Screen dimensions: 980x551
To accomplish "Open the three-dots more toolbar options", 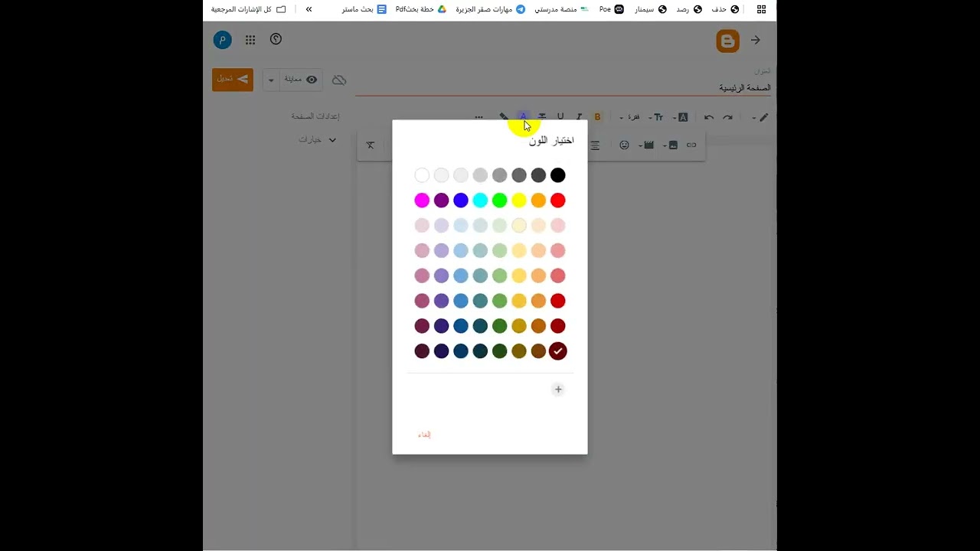I will (479, 117).
